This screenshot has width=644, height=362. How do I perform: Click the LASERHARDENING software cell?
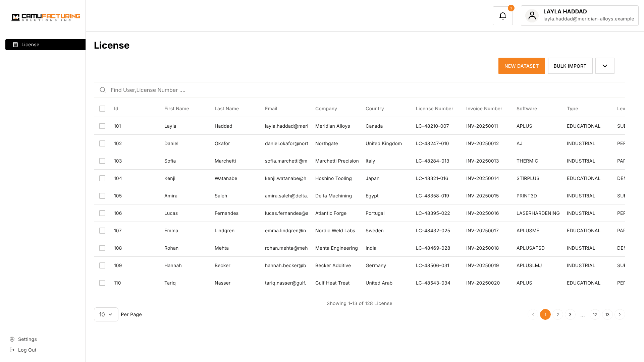538,213
